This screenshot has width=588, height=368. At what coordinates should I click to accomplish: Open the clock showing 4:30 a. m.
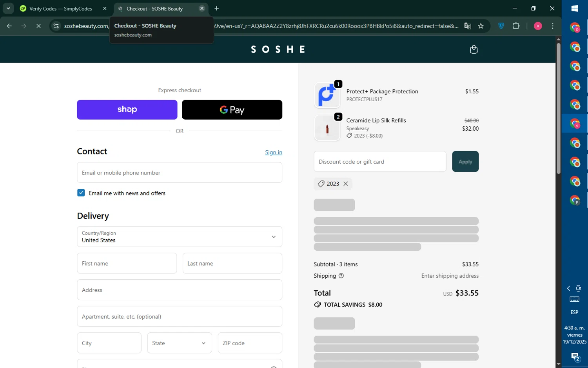(575, 335)
